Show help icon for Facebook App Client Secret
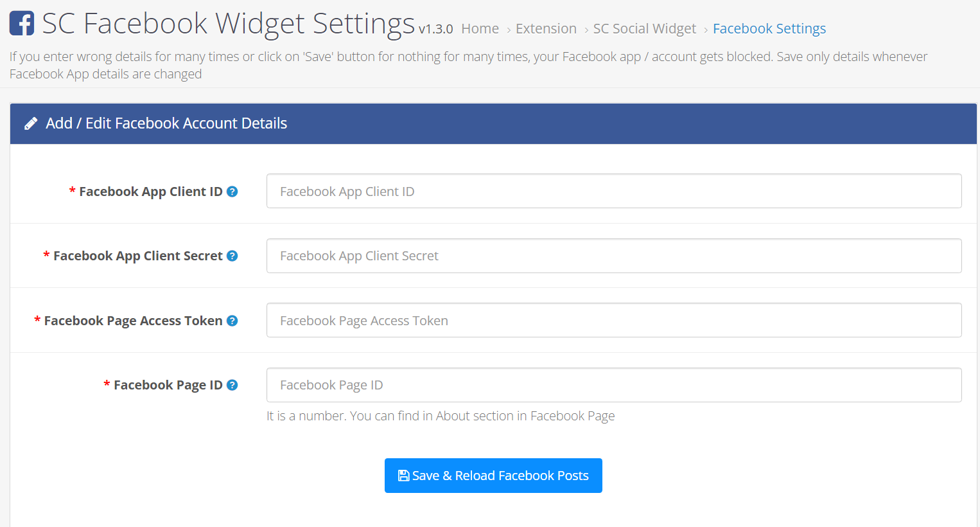980x527 pixels. 232,256
